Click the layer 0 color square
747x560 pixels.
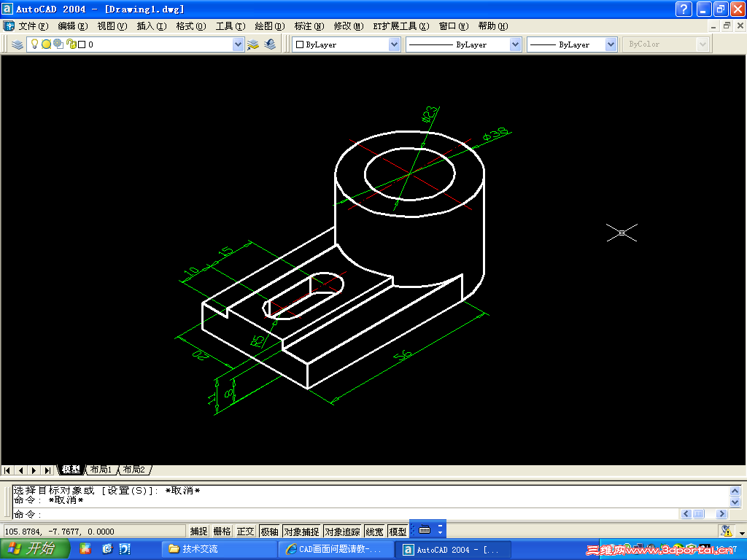pos(82,44)
